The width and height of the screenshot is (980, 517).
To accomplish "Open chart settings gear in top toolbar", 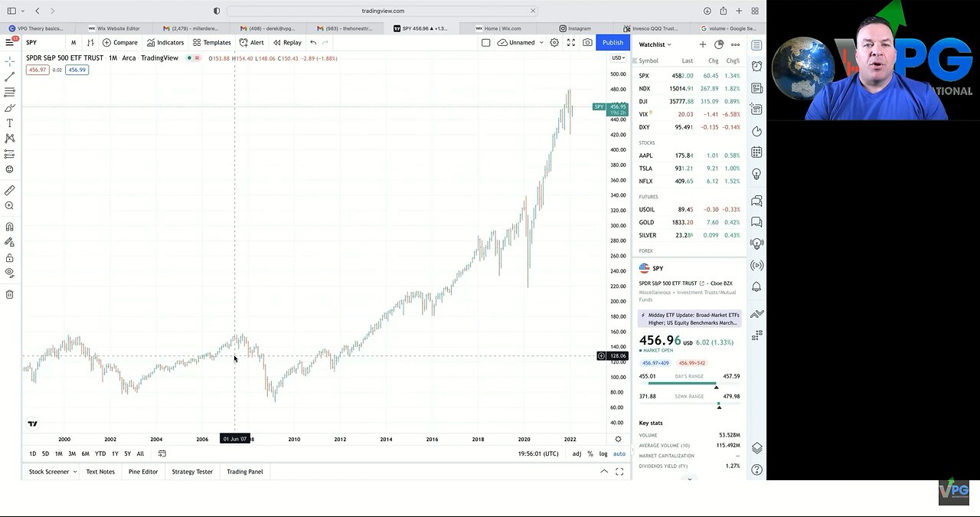I will point(554,43).
